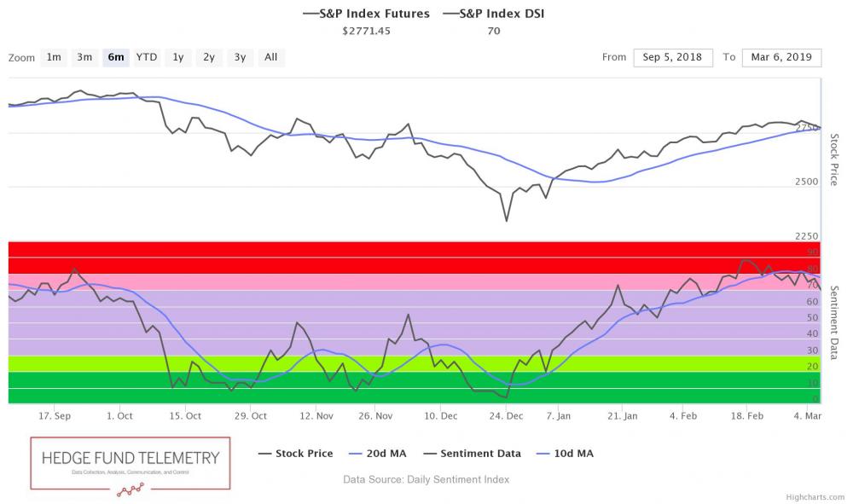Toggle the 10d MA legend series
Screen dimensions: 853x504
pyautogui.click(x=565, y=454)
